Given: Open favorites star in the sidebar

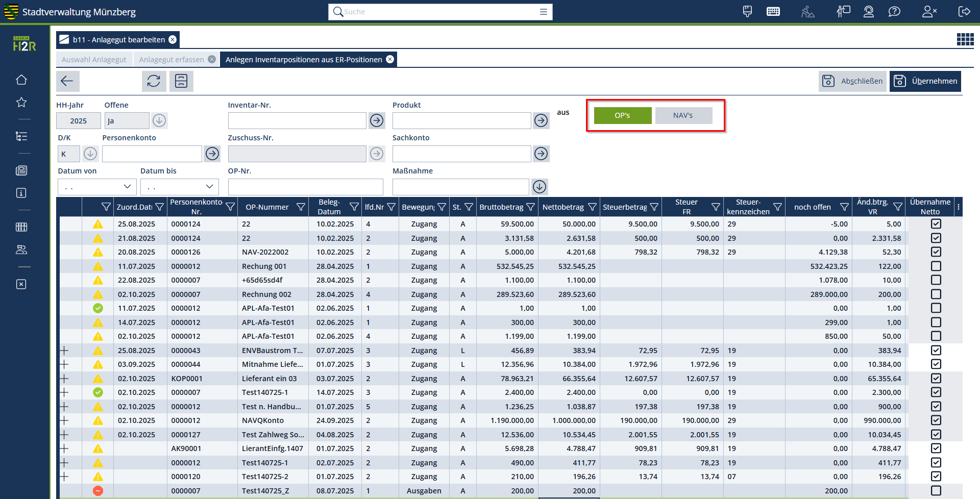Looking at the screenshot, I should [x=21, y=103].
